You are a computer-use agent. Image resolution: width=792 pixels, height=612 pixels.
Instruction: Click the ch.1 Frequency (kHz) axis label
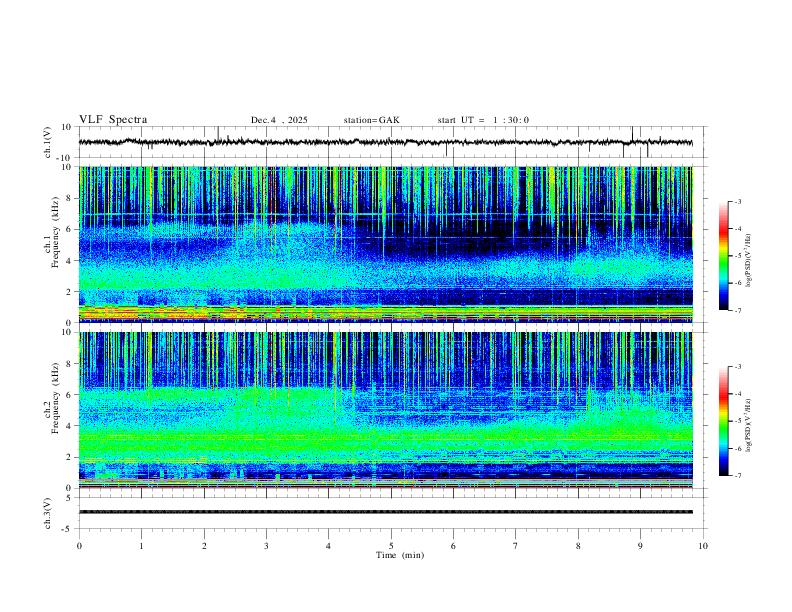[51, 232]
